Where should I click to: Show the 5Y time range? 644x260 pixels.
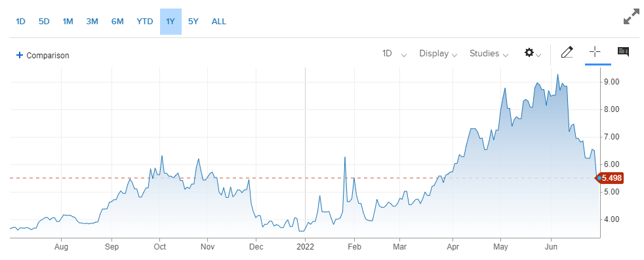(193, 22)
